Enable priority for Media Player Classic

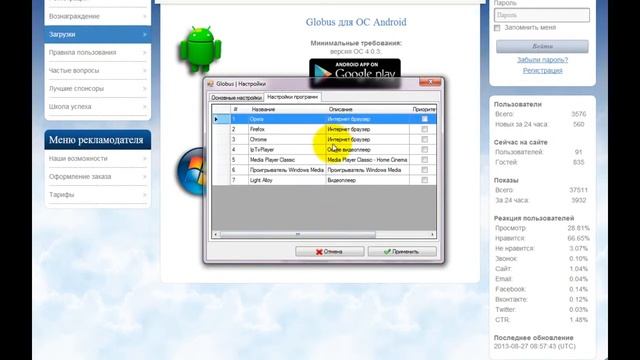coord(424,160)
